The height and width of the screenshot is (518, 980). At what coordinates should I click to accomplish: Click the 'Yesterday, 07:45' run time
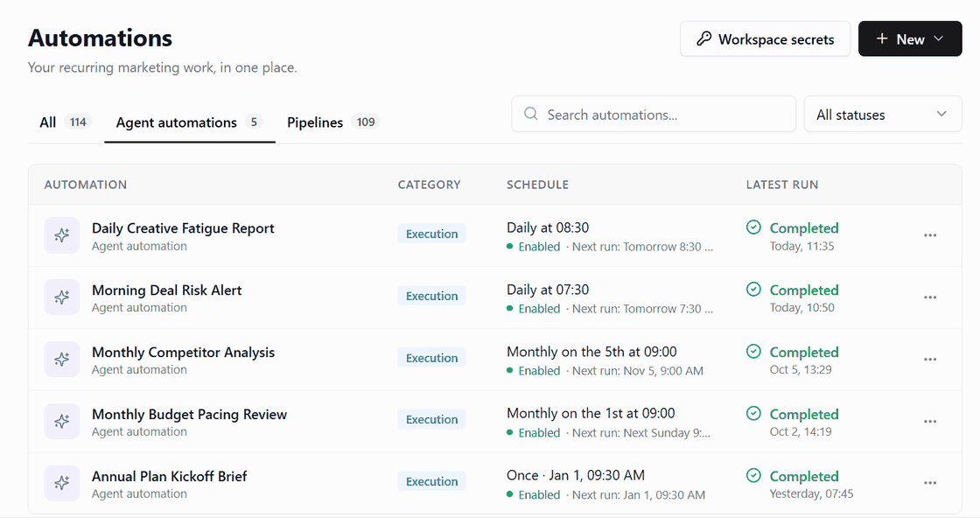[811, 493]
